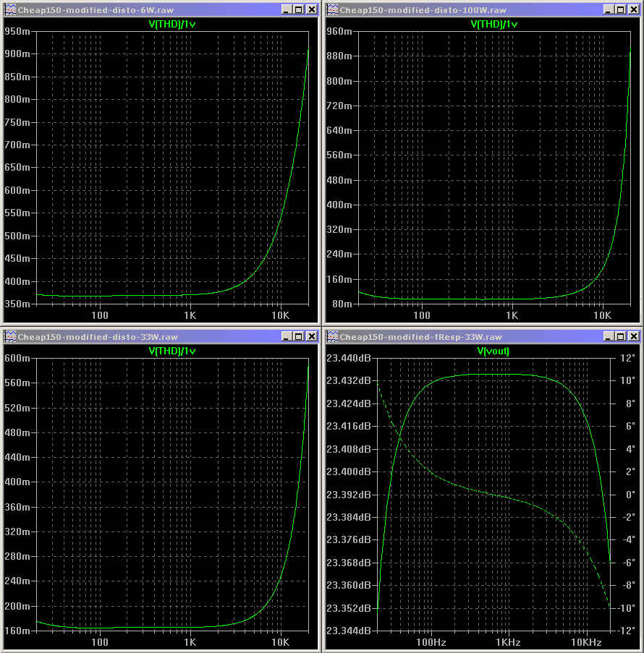Screen dimensions: 644x653
Task: Click the 350m label on the 6W vertical axis
Action: tap(17, 304)
